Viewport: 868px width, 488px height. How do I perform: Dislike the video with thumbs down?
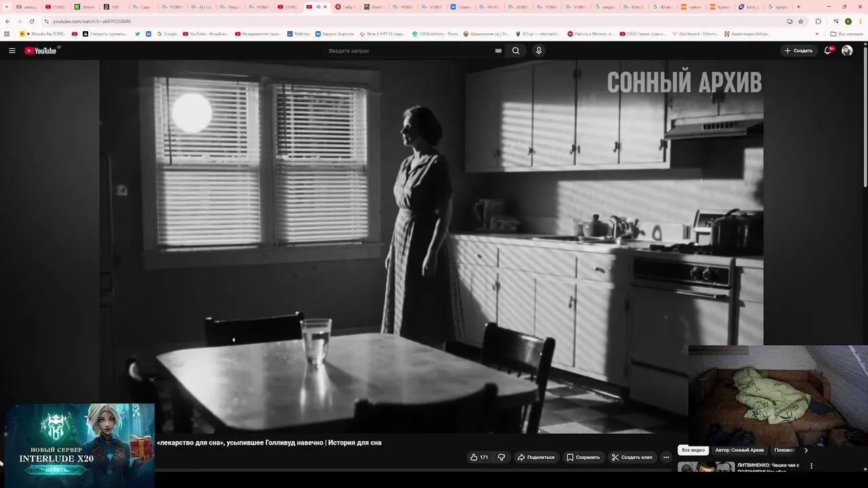coord(501,457)
